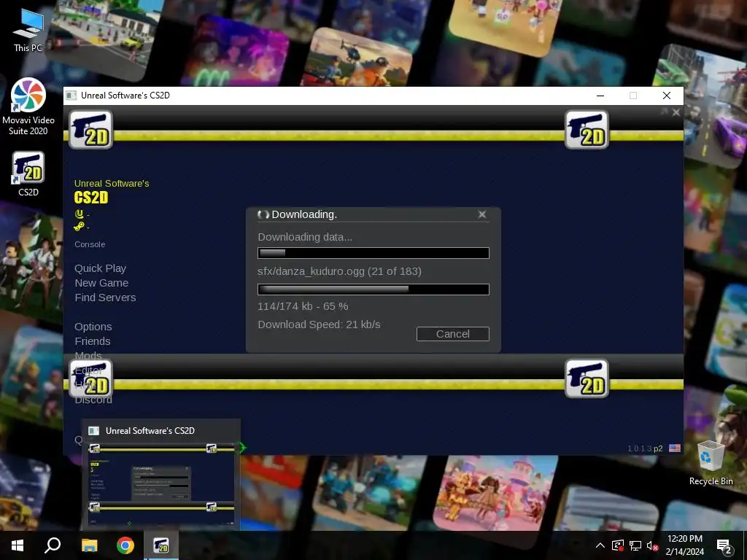Viewport: 747px width, 560px height.
Task: Click the top-left CS2D pistol logo
Action: tap(91, 130)
